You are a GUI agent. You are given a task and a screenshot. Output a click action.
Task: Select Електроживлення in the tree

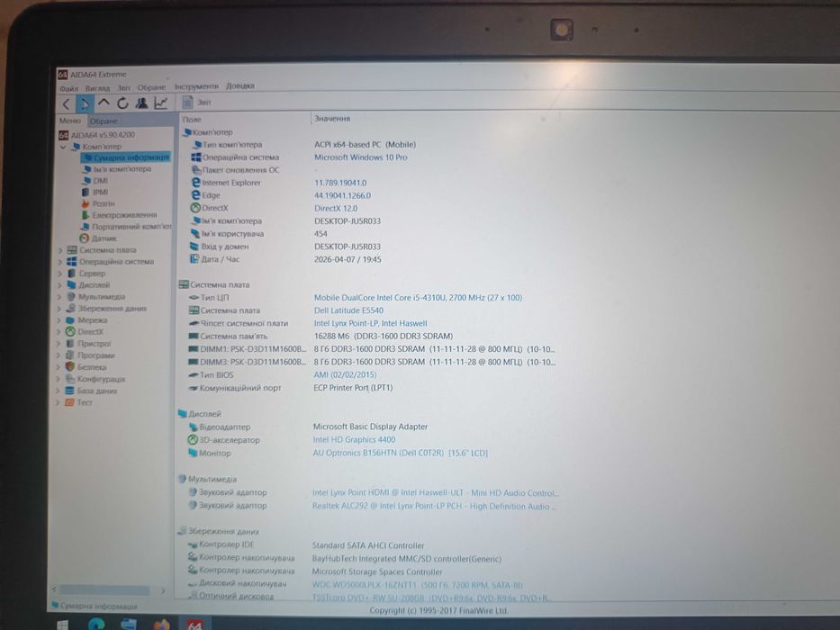click(x=119, y=215)
